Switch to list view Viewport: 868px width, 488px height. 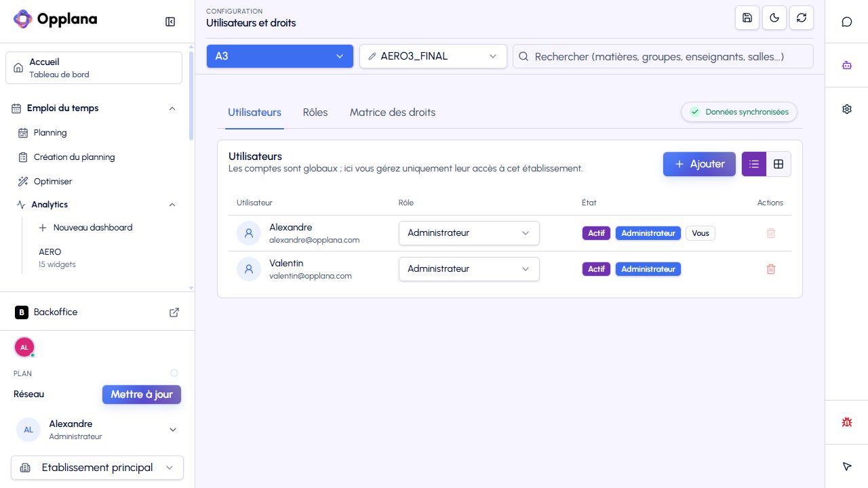click(754, 164)
